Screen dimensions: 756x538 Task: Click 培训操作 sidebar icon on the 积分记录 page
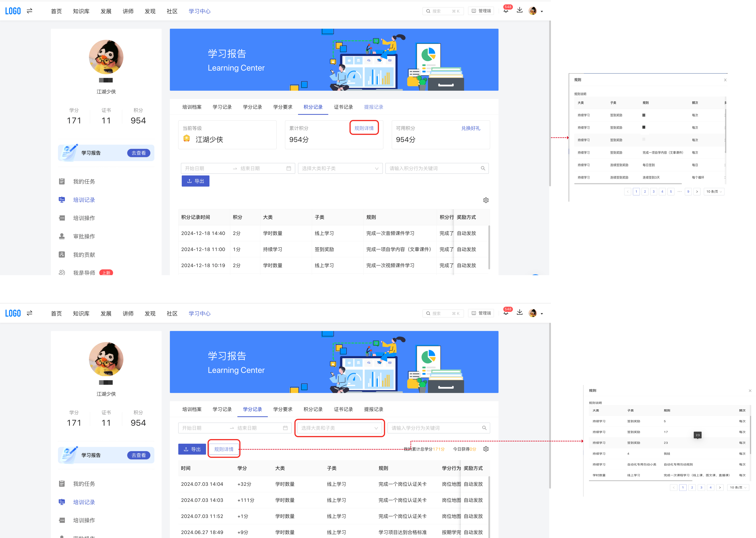pyautogui.click(x=62, y=218)
